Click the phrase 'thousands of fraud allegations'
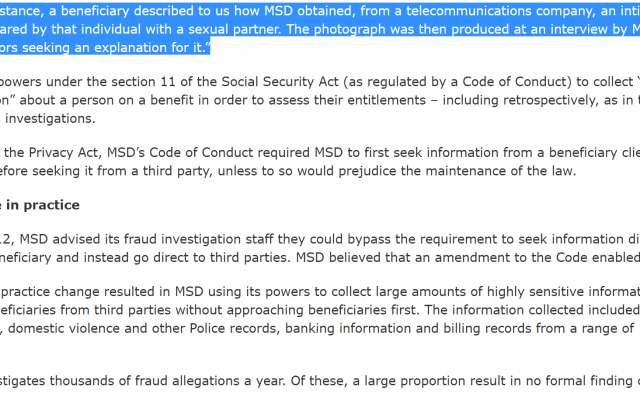Image resolution: width=640 pixels, height=401 pixels. (x=150, y=381)
